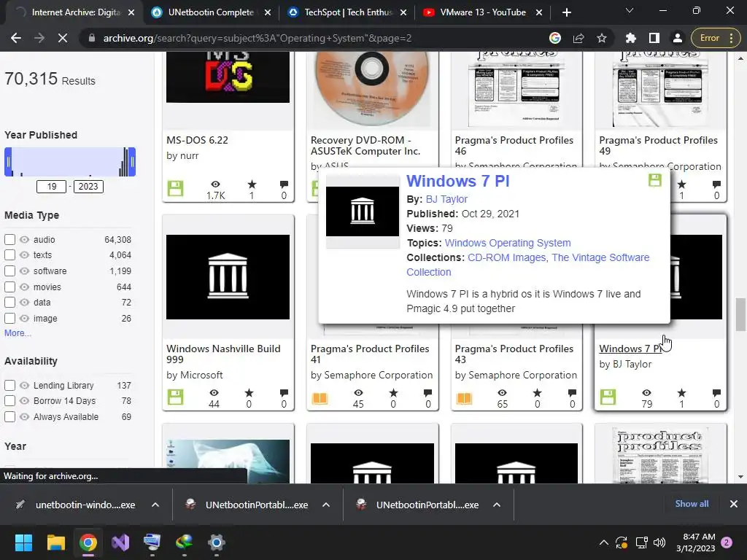747x560 pixels.
Task: Stop loading the archive.org page
Action: (63, 38)
